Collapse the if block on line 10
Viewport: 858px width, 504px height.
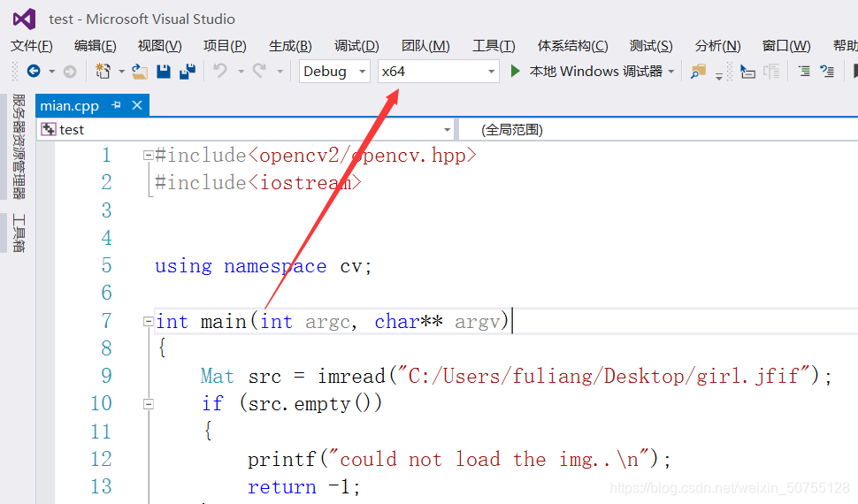coord(148,404)
